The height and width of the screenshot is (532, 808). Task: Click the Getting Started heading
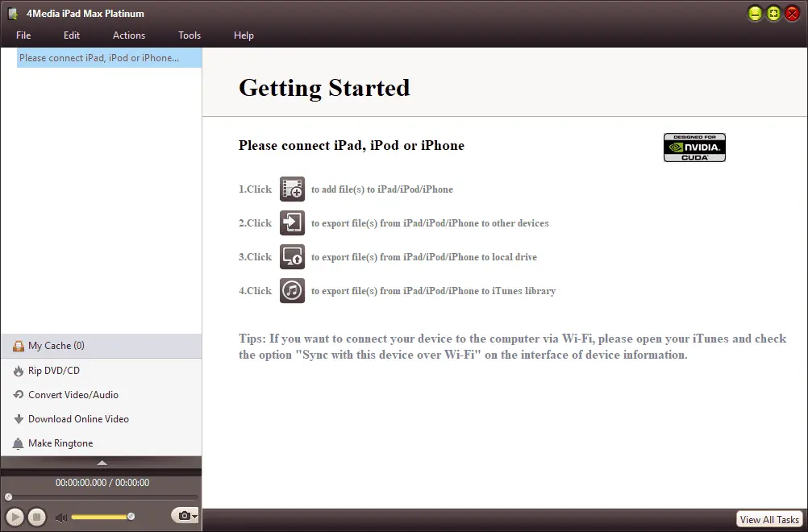[324, 88]
